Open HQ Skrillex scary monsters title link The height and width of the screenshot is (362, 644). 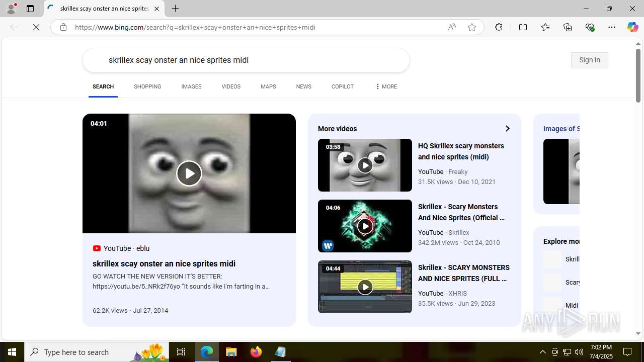point(461,151)
